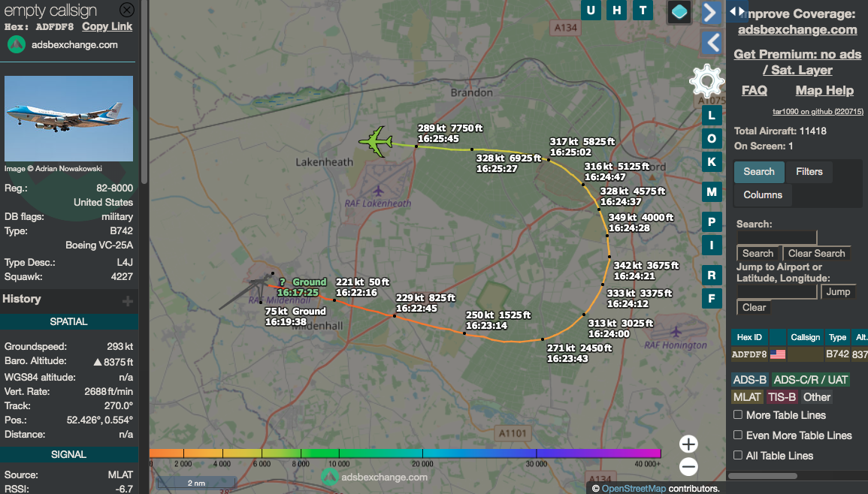Toggle the Other source legend
The image size is (868, 494).
(x=816, y=397)
